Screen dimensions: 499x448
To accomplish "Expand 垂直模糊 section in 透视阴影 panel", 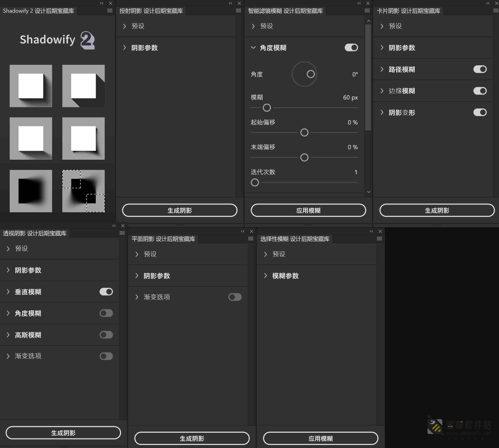I will coord(8,292).
